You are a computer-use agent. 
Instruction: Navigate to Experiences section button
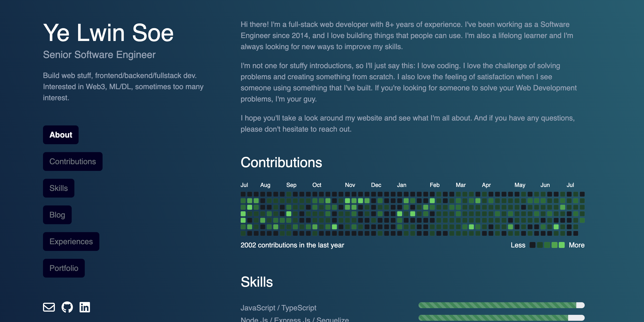71,241
